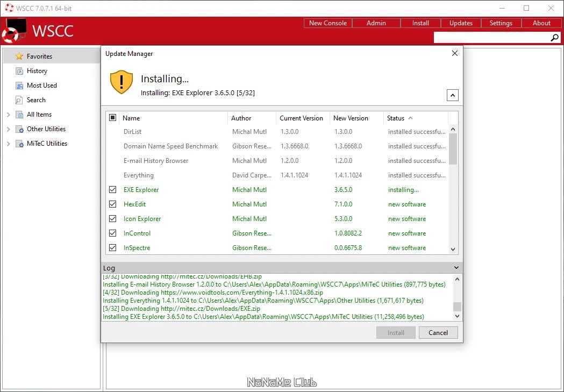Click the 7.1.0.0 new version cell

point(343,204)
